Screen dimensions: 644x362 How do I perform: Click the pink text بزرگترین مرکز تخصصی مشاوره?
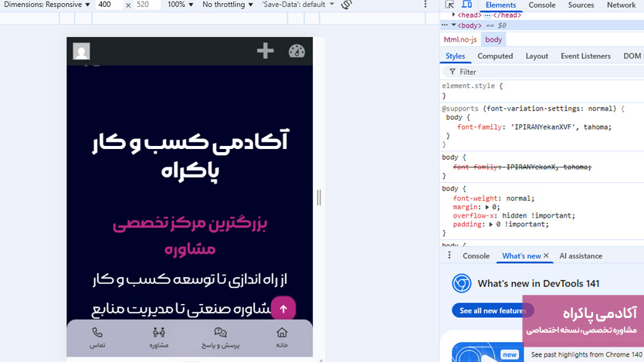coord(190,236)
